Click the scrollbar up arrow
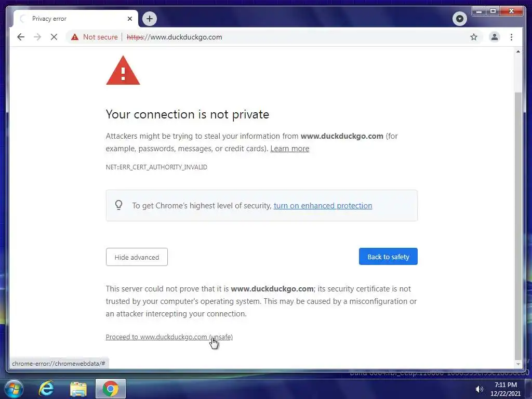The height and width of the screenshot is (399, 532). [x=518, y=51]
